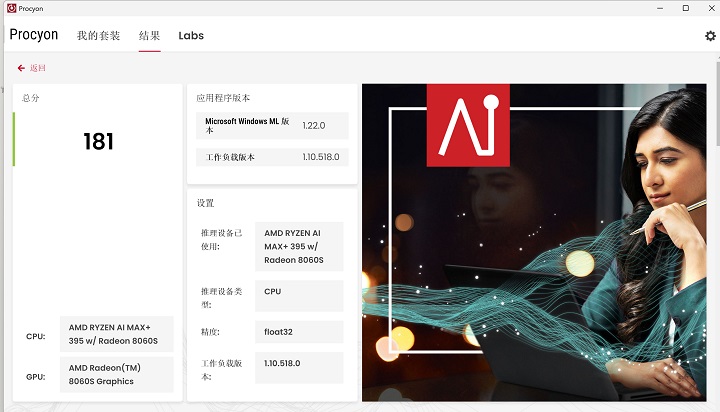Click the CPU name in 总分 panel
720x412 pixels.
click(x=117, y=334)
